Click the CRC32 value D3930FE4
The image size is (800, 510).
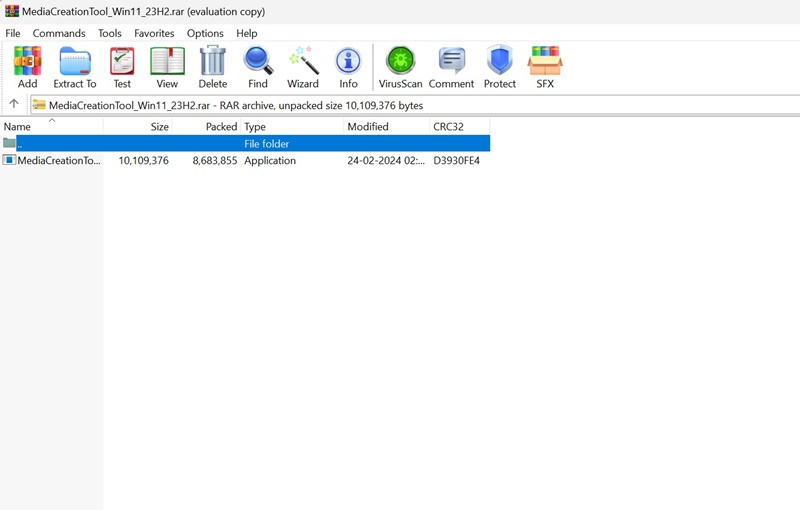(457, 160)
